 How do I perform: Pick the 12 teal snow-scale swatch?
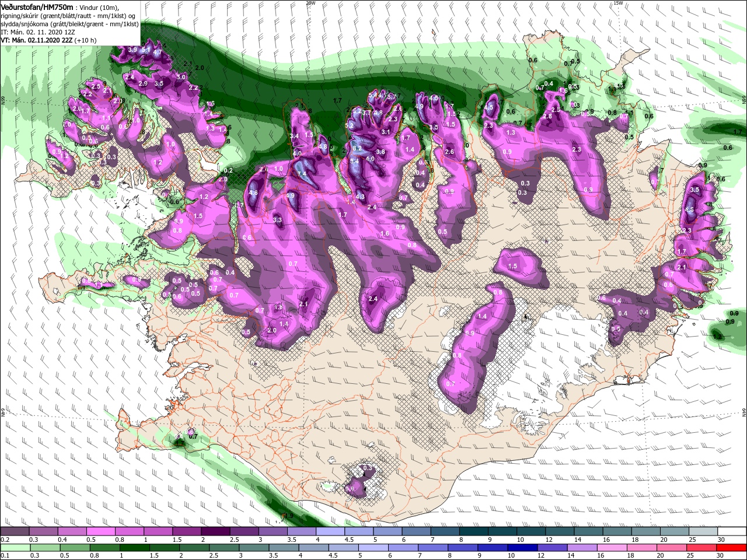[558, 531]
